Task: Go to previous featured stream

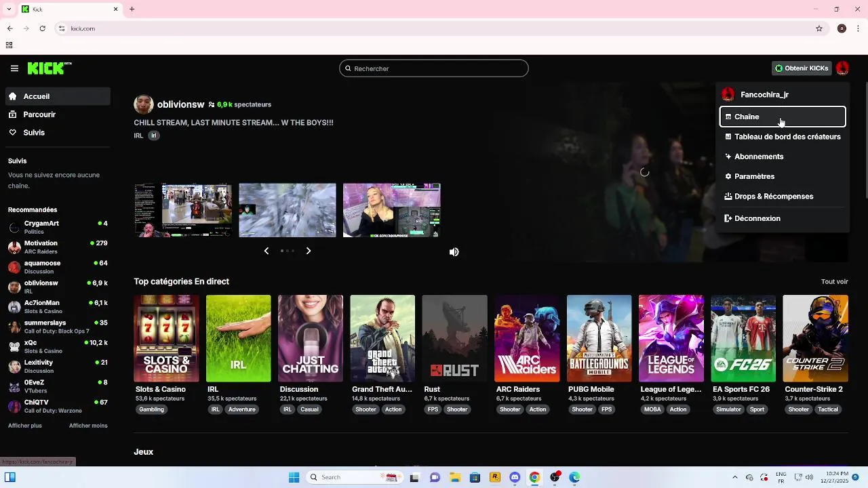Action: (266, 251)
